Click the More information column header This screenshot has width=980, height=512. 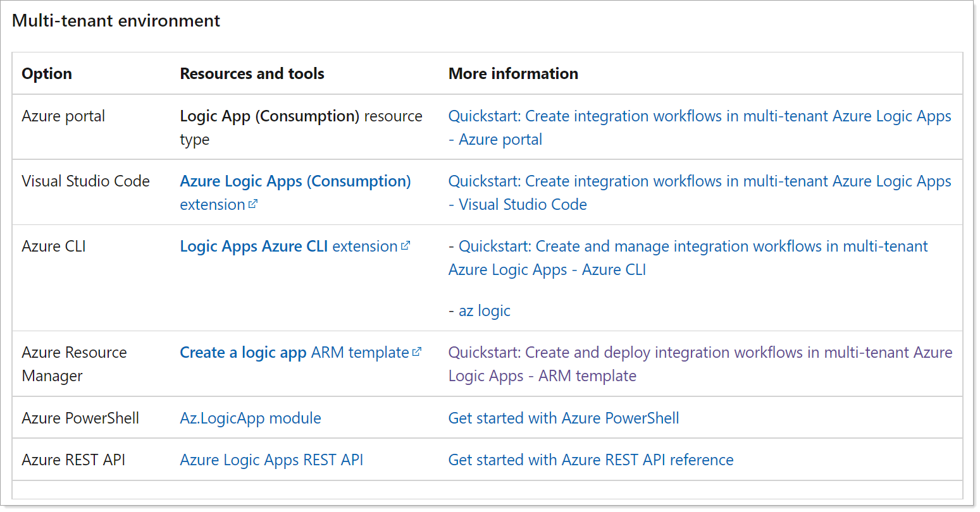(513, 74)
